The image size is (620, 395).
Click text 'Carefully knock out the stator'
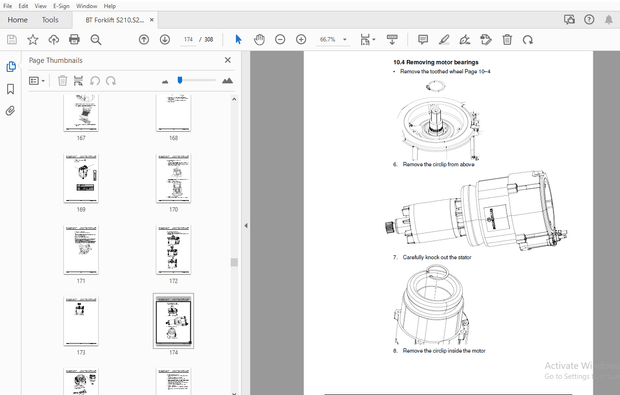coord(437,257)
